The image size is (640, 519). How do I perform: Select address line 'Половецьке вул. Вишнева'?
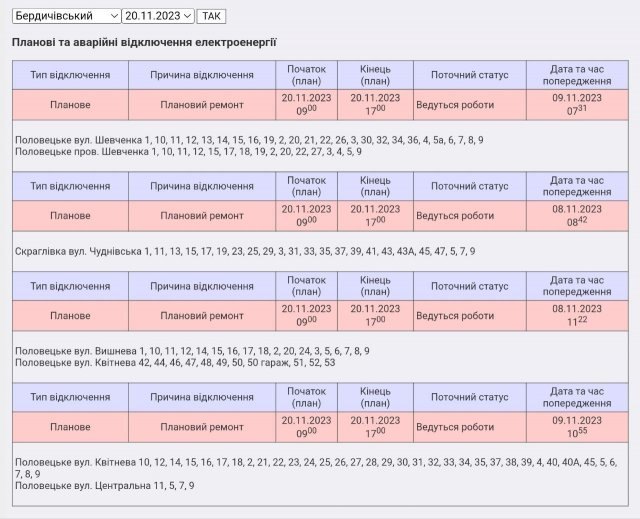click(x=192, y=351)
